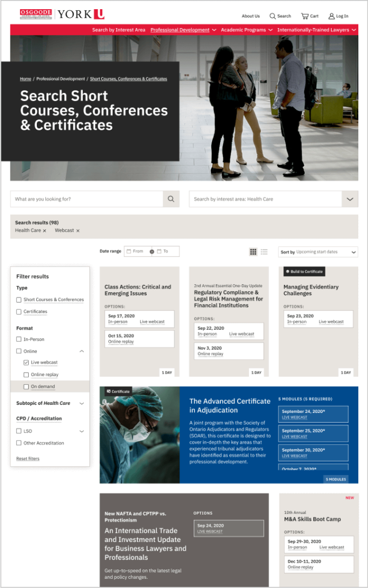This screenshot has width=368, height=588.
Task: Click the What are you looking for field
Action: pos(87,199)
